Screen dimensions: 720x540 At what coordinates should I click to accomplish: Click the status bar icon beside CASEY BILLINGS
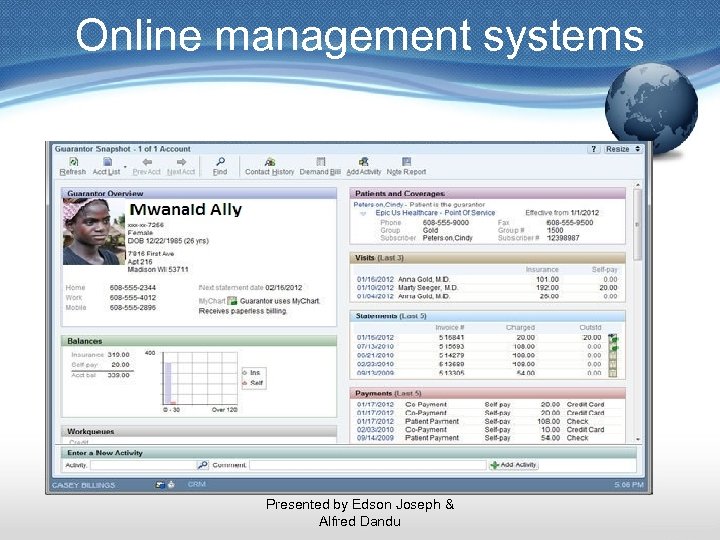(160, 484)
